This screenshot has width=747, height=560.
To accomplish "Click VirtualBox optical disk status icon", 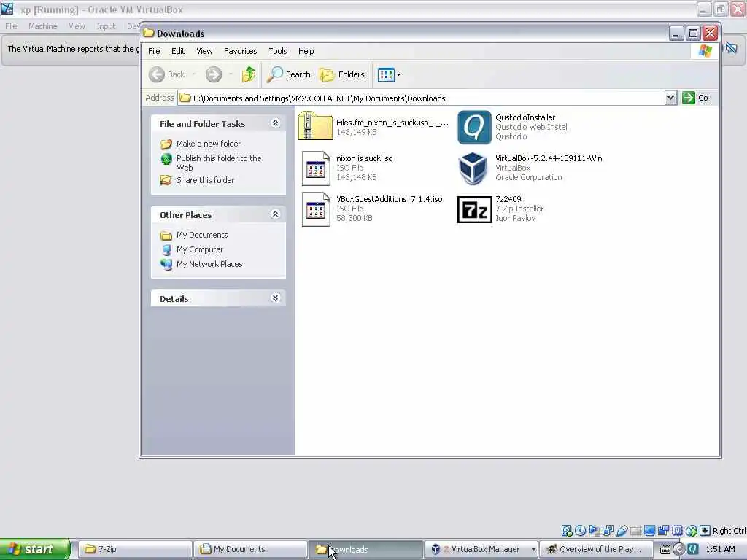I will coord(580,531).
